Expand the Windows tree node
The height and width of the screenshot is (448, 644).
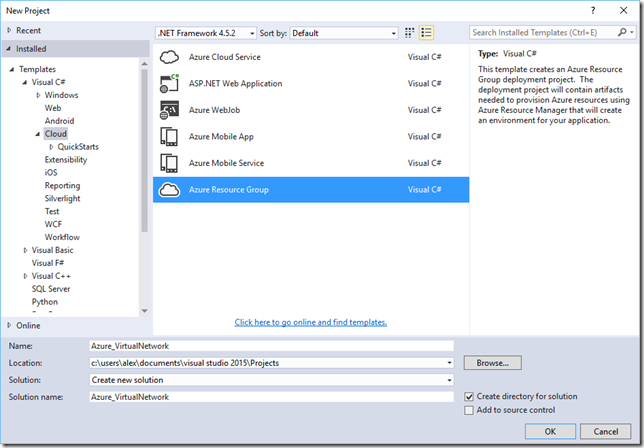[38, 95]
